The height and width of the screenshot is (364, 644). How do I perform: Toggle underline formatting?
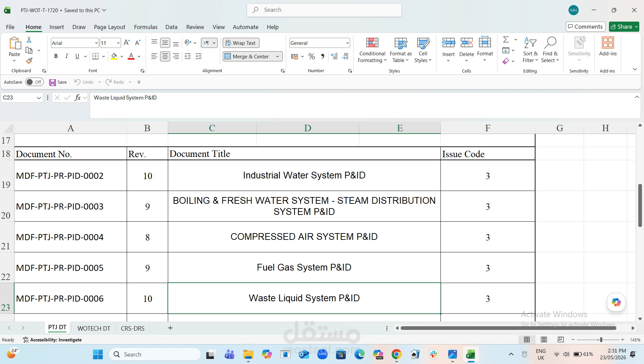click(x=77, y=56)
